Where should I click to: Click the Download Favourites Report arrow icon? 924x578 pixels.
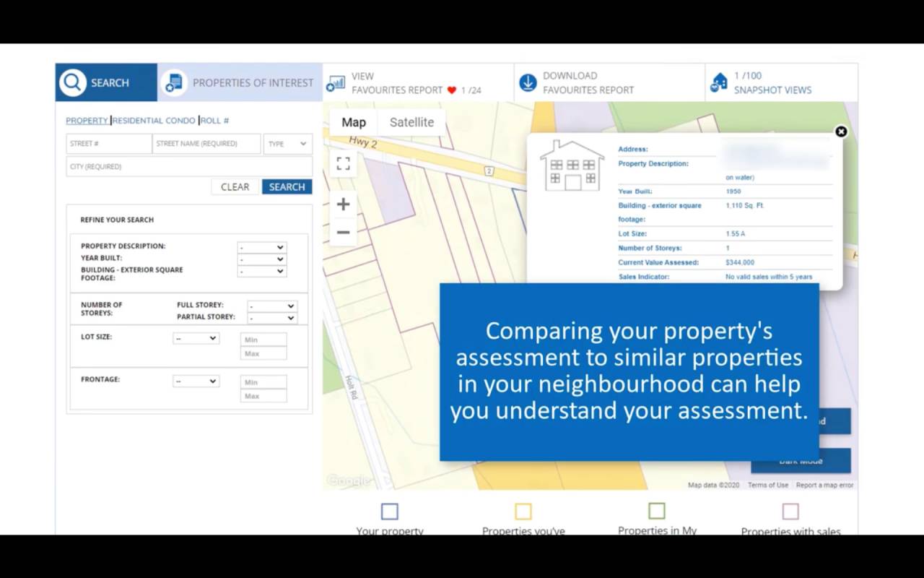(x=528, y=83)
